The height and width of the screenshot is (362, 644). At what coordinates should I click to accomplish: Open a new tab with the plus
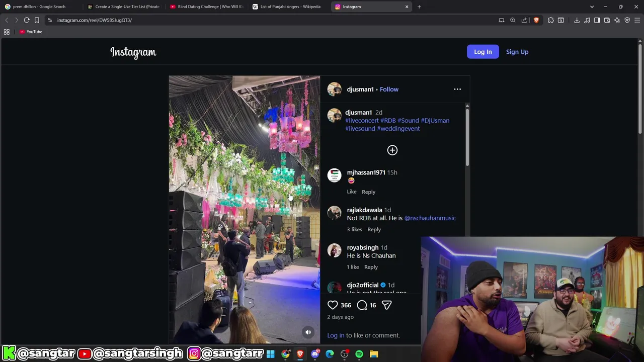coord(419,7)
